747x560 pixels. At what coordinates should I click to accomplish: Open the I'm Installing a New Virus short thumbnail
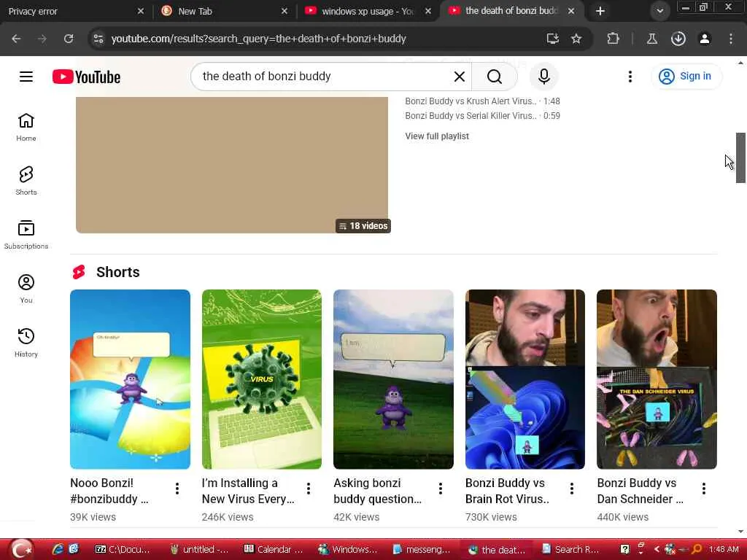[262, 379]
